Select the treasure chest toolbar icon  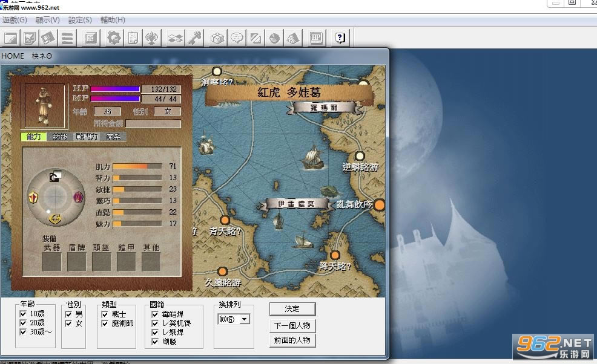217,37
